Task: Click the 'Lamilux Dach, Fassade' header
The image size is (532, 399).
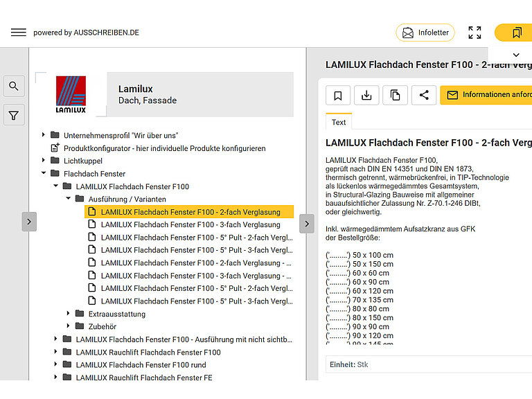Action: 200,94
